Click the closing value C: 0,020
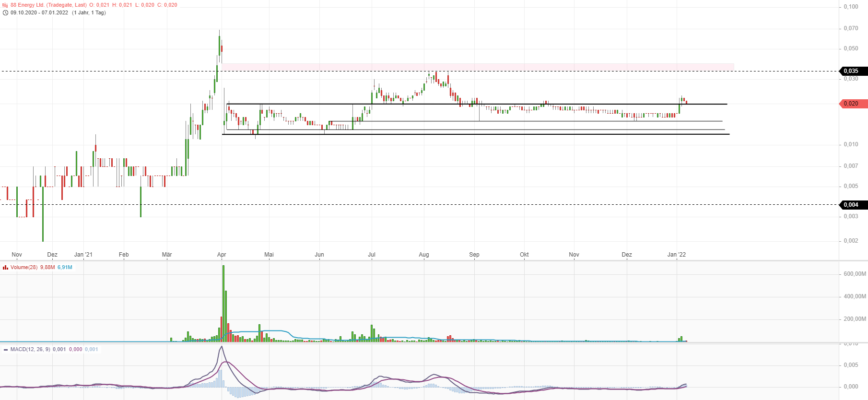Image resolution: width=868 pixels, height=400 pixels. (x=167, y=5)
